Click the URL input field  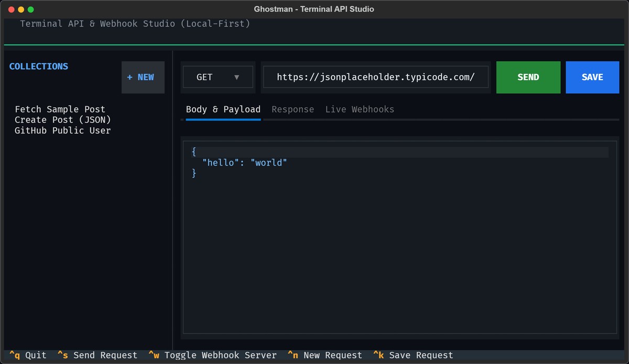[376, 77]
